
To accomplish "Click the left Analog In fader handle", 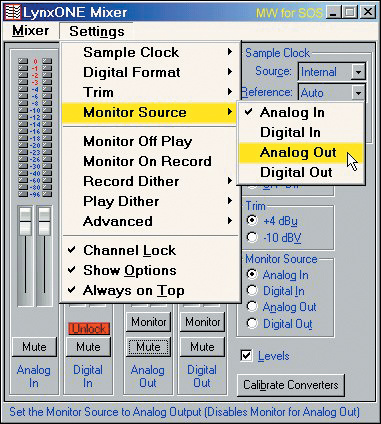I will pos(25,221).
